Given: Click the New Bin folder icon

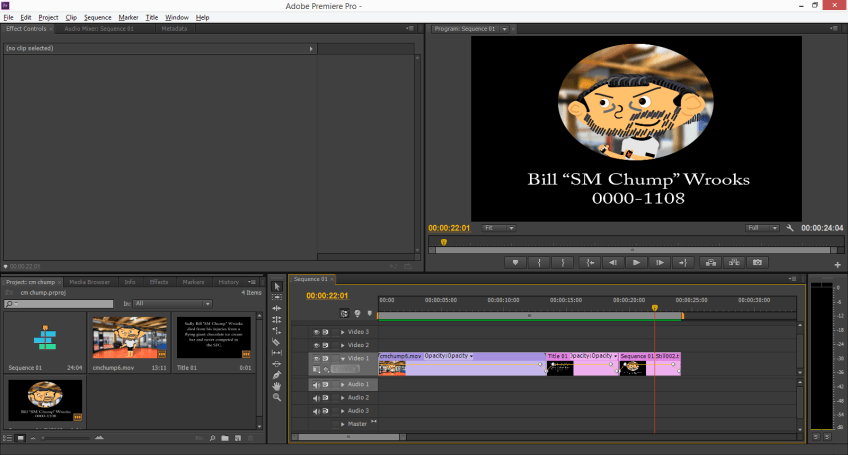Looking at the screenshot, I should 224,438.
